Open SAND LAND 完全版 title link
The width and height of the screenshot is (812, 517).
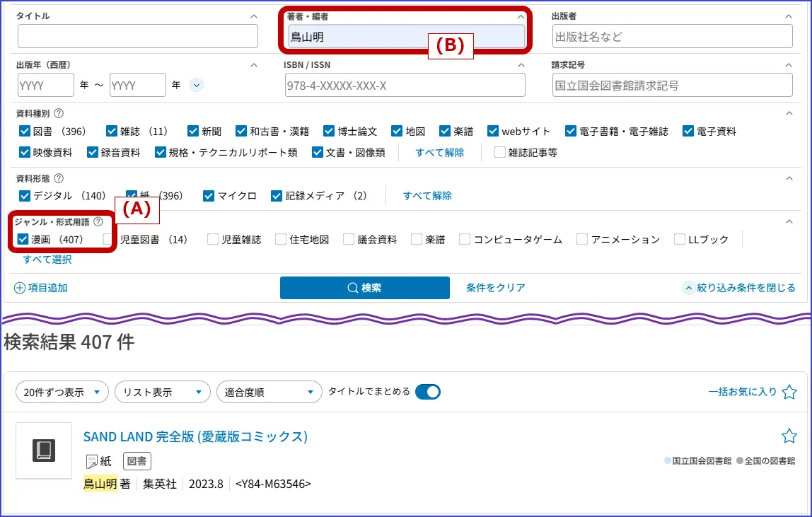click(195, 436)
